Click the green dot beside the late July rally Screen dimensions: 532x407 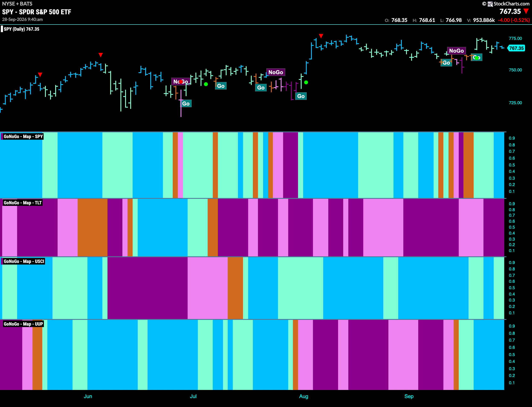point(306,82)
